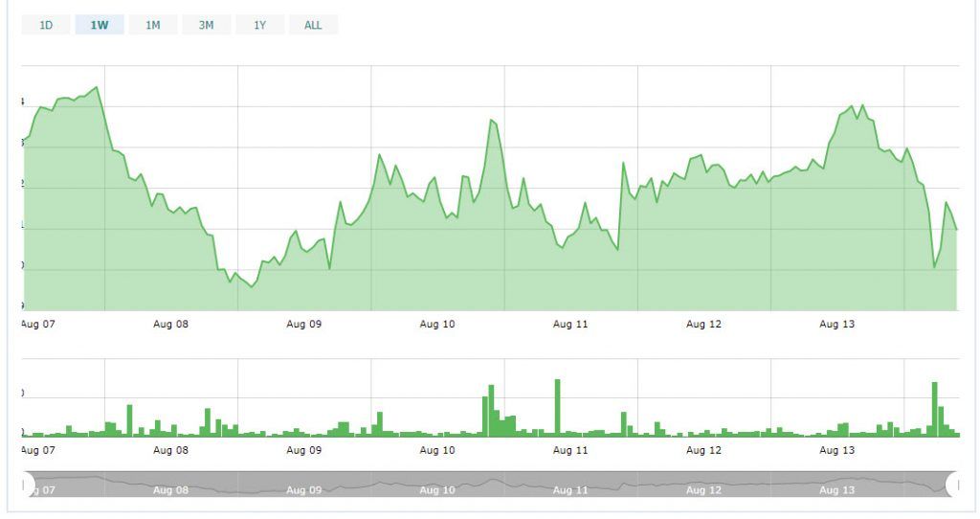Click the Aug 10 marker in the navigator
Screen dimensions: 980x519
click(437, 490)
